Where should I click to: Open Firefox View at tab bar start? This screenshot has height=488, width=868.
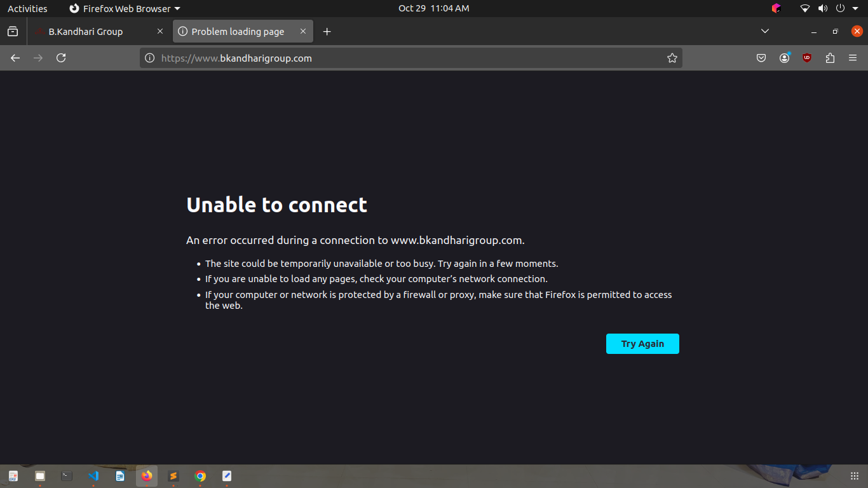tap(13, 31)
